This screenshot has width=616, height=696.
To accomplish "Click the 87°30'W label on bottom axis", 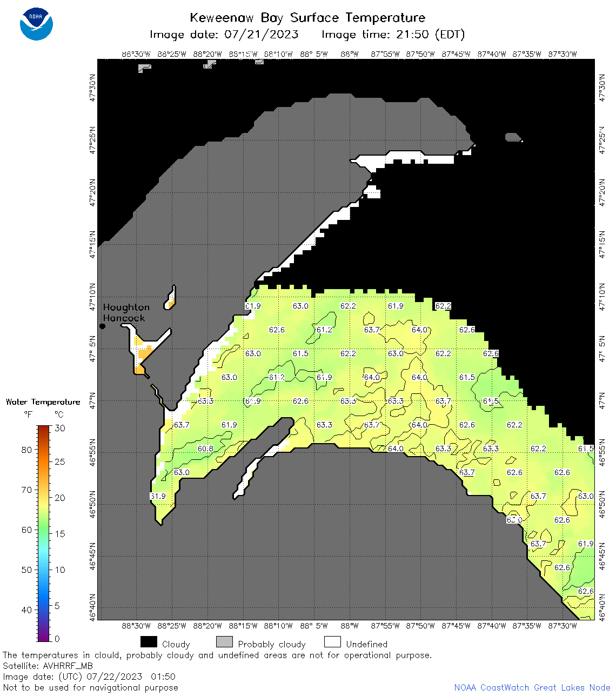I will click(x=563, y=626).
